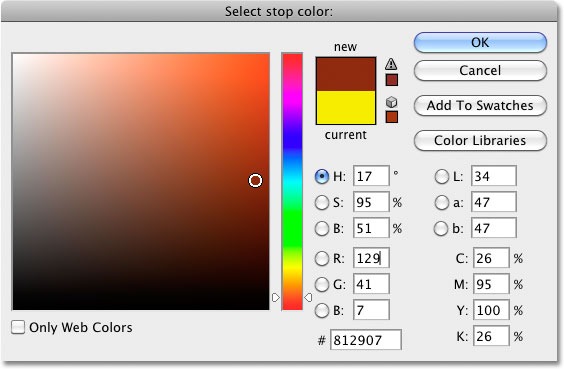The image size is (564, 369).
Task: Click the not-web-safe cube icon
Action: [x=391, y=102]
